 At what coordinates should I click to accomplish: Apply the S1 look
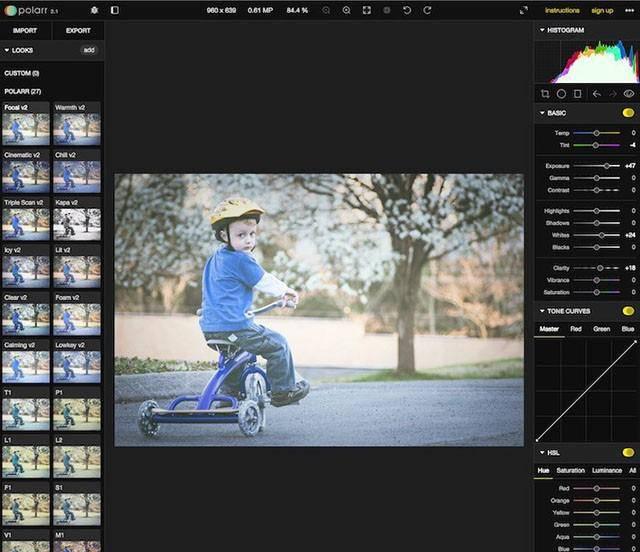[x=77, y=504]
